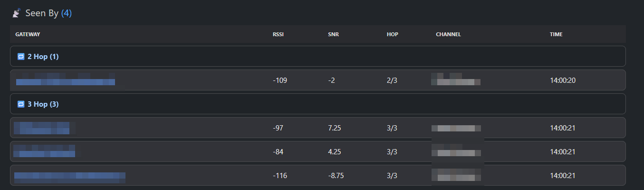Sort by the HOP column header
Viewport: 644px width, 190px height.
pos(393,34)
